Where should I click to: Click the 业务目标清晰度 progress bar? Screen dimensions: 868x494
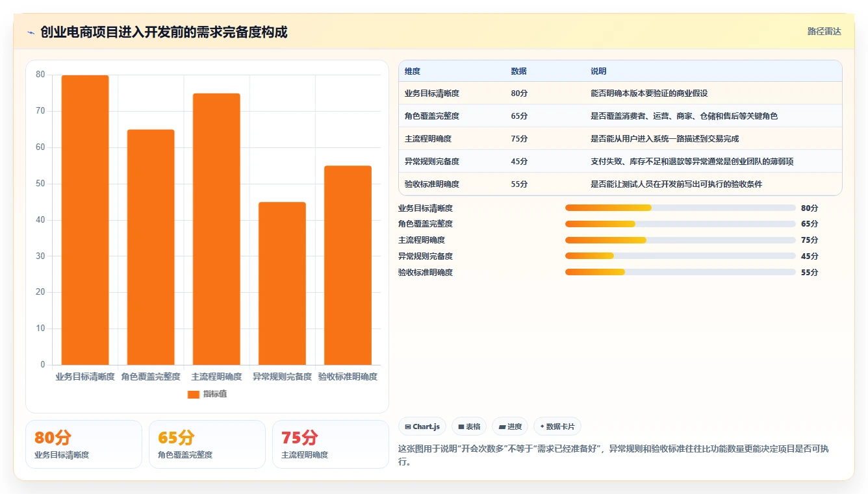tap(680, 208)
